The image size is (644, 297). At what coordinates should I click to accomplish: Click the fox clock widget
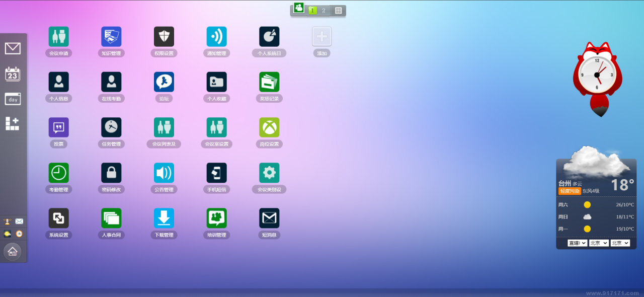pos(597,76)
